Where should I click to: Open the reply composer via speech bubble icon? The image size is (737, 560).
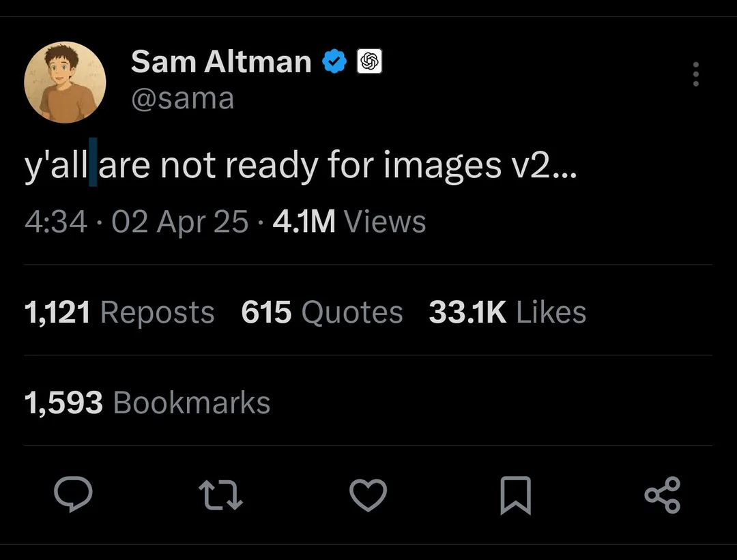(x=74, y=496)
